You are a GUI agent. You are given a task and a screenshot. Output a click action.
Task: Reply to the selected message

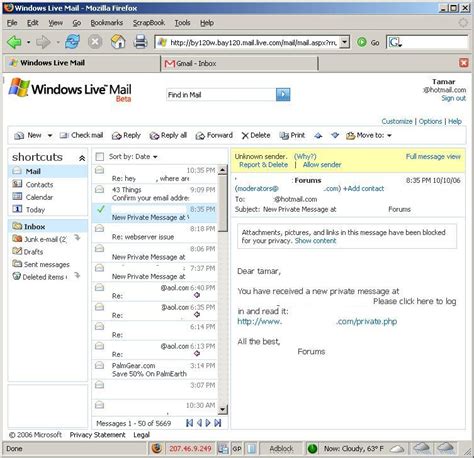point(126,135)
